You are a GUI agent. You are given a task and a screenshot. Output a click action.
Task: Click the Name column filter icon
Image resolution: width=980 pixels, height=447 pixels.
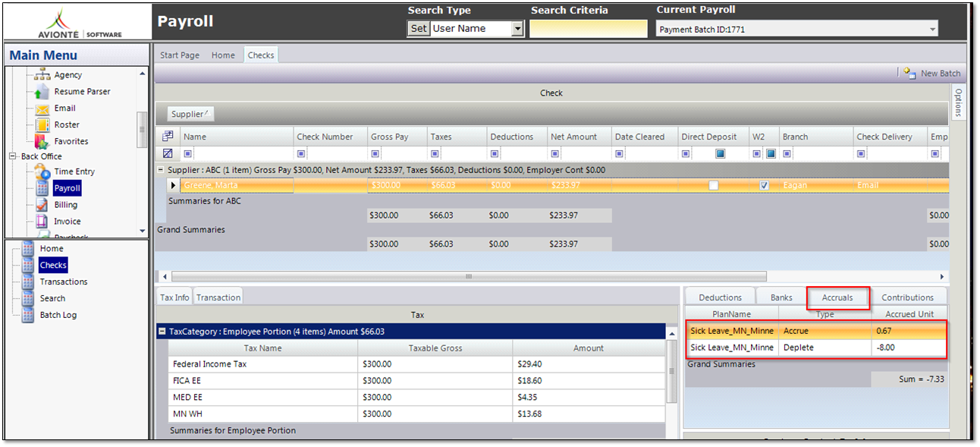coord(187,153)
